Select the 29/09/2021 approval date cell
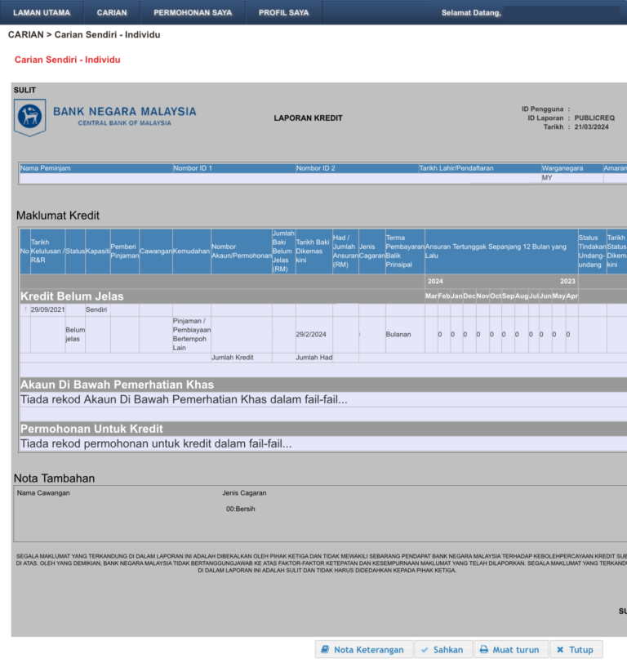 click(47, 310)
